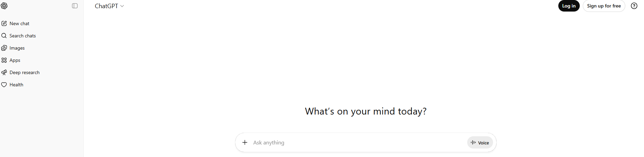Screen dimensions: 644x157
Task: Go to the Images text label
Action: point(17,48)
